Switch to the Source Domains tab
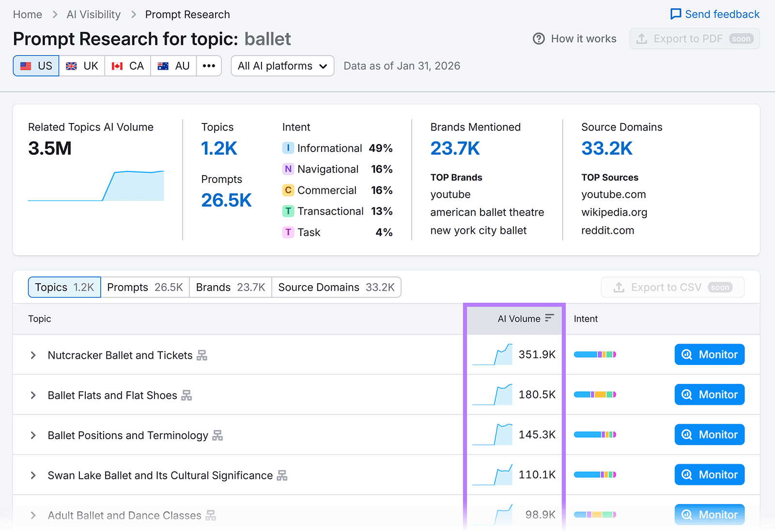The width and height of the screenshot is (775, 532). coord(336,287)
